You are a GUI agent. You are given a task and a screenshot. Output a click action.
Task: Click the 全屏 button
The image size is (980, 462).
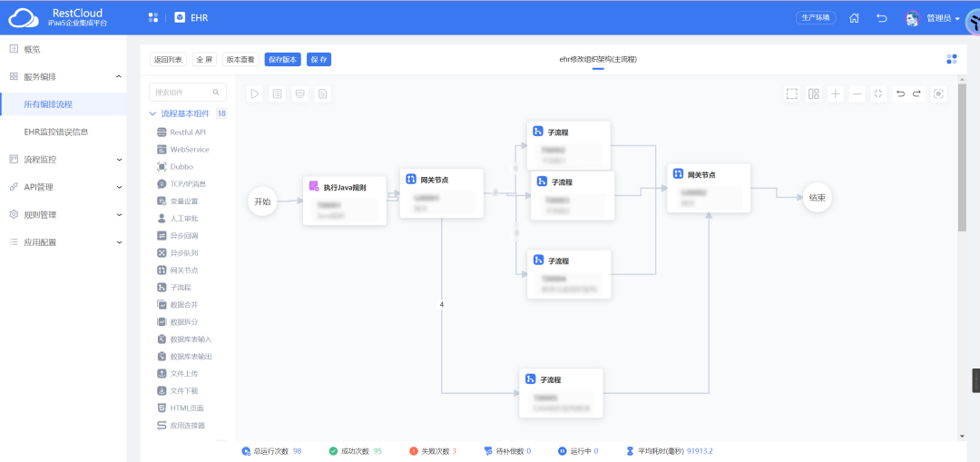pyautogui.click(x=204, y=59)
